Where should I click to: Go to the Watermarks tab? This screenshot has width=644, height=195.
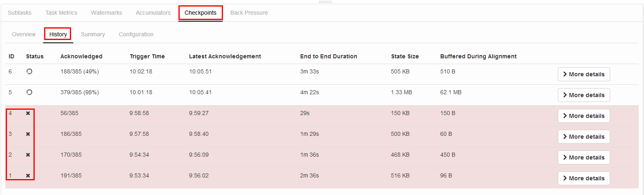click(107, 13)
